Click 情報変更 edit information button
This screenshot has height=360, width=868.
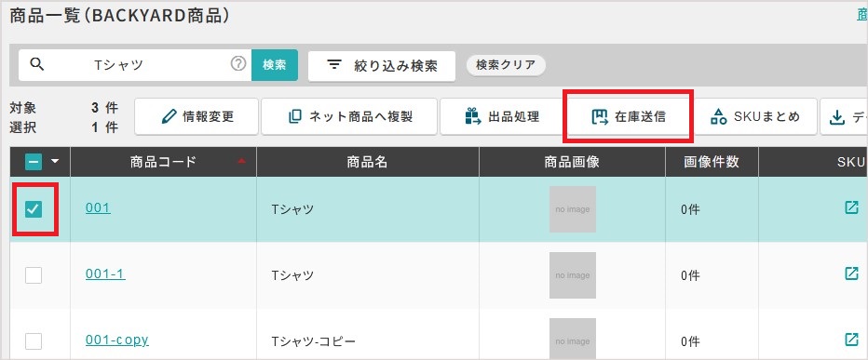[197, 116]
